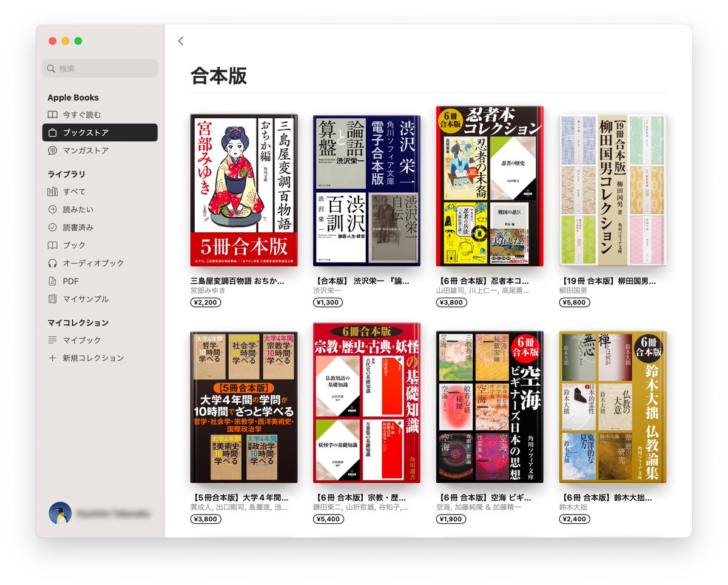The height and width of the screenshot is (585, 728).
Task: Open 柳田国男コレクション cover thumbnail
Action: [612, 189]
